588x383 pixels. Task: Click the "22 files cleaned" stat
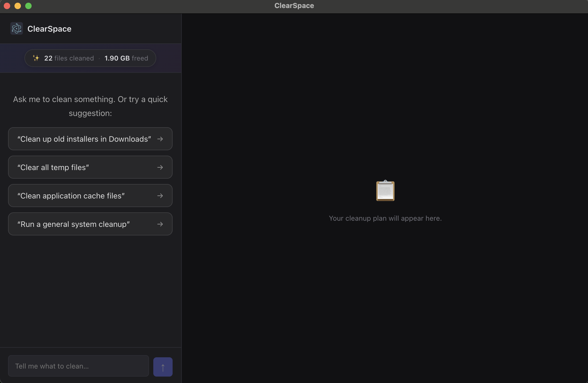[69, 58]
